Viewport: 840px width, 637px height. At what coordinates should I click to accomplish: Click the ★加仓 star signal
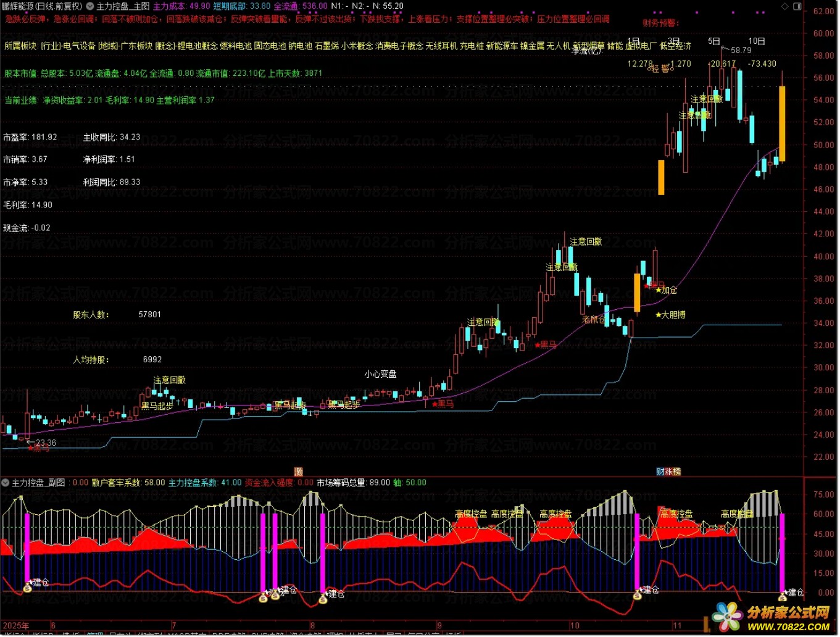666,290
